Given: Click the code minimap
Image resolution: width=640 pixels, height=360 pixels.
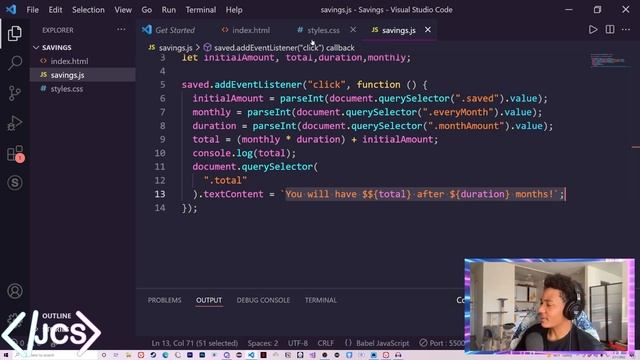Looking at the screenshot, I should coord(610,61).
